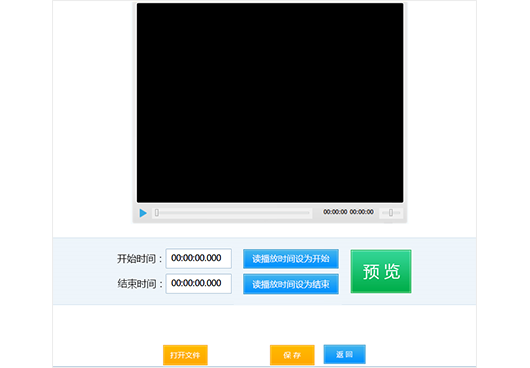Click the 读播放时间设为结束 button
This screenshot has height=368, width=530.
pos(291,284)
